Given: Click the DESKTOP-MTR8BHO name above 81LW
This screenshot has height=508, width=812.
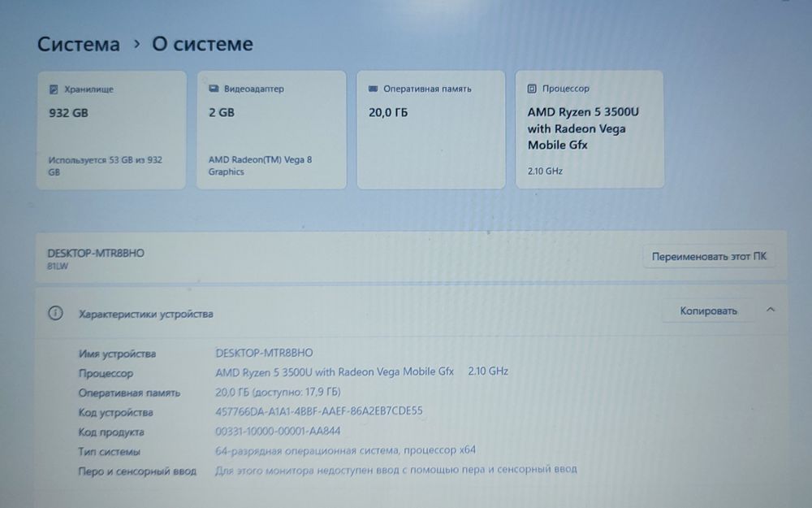Looking at the screenshot, I should [96, 254].
